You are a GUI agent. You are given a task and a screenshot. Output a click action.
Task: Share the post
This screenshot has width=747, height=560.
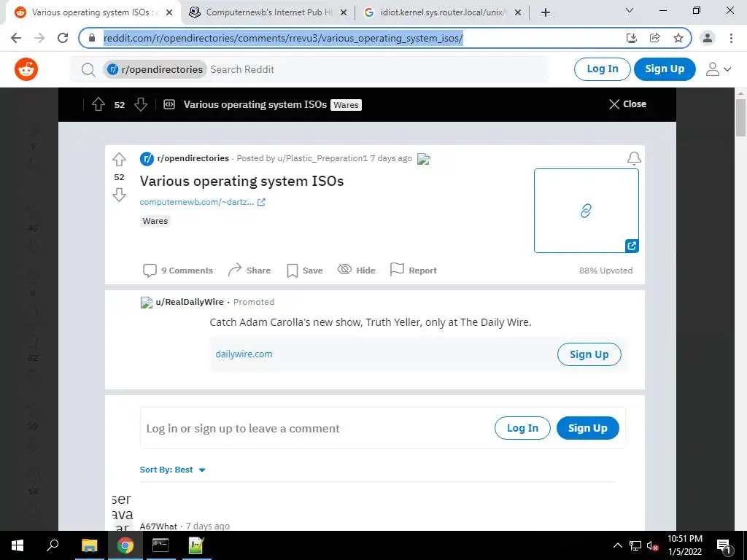(x=249, y=271)
